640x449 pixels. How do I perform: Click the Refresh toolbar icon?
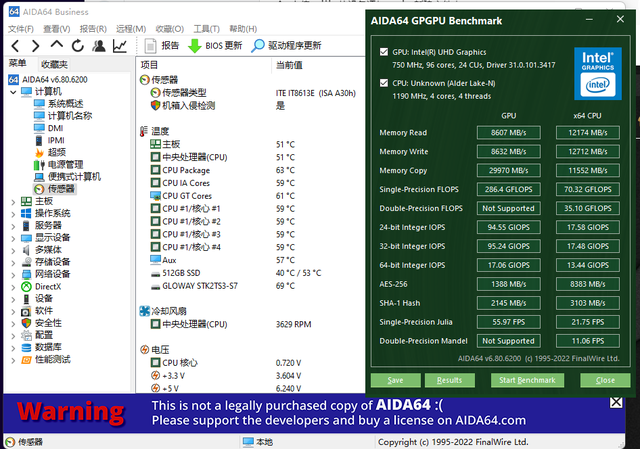point(78,46)
